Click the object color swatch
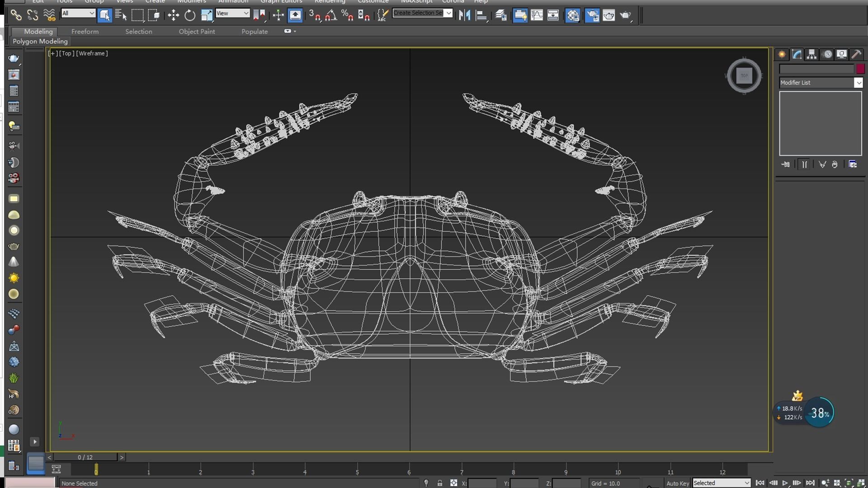The width and height of the screenshot is (868, 488). tap(860, 69)
